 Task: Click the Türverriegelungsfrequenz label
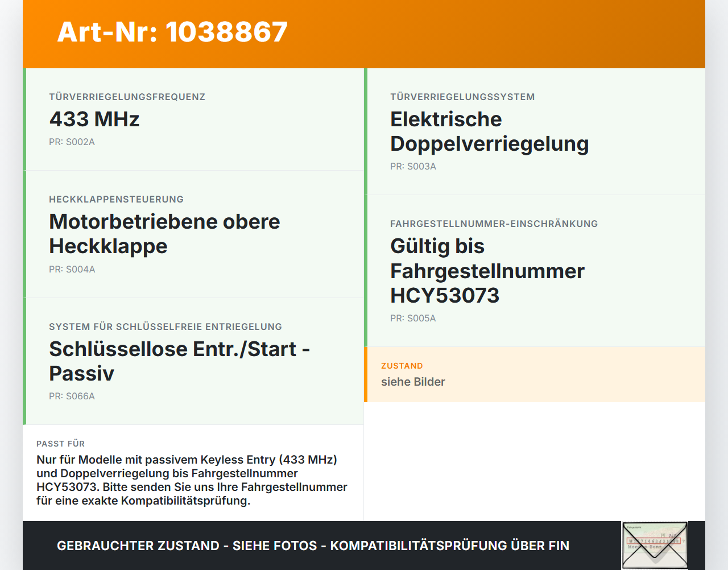tap(127, 97)
